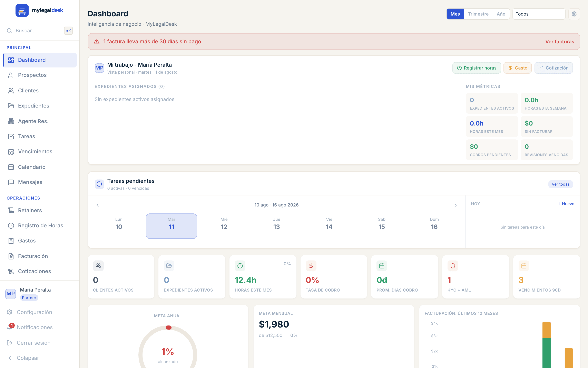Screen dimensions: 588x368
Task: Select Dom 16 in week calendar
Action: click(x=434, y=226)
